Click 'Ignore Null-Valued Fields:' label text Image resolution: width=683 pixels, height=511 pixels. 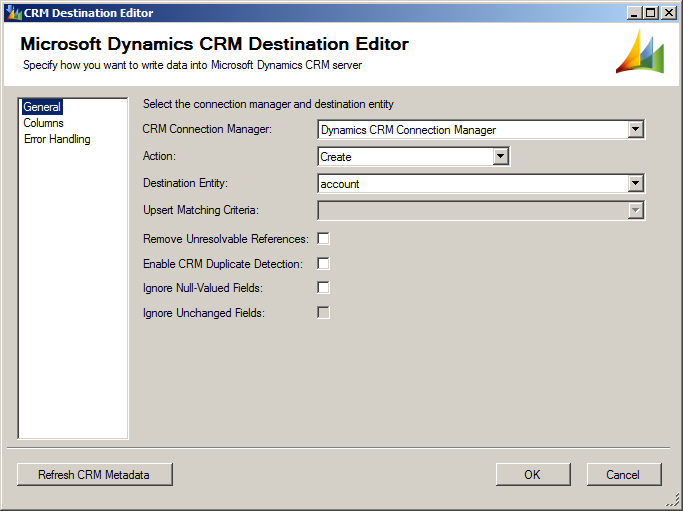pyautogui.click(x=203, y=288)
